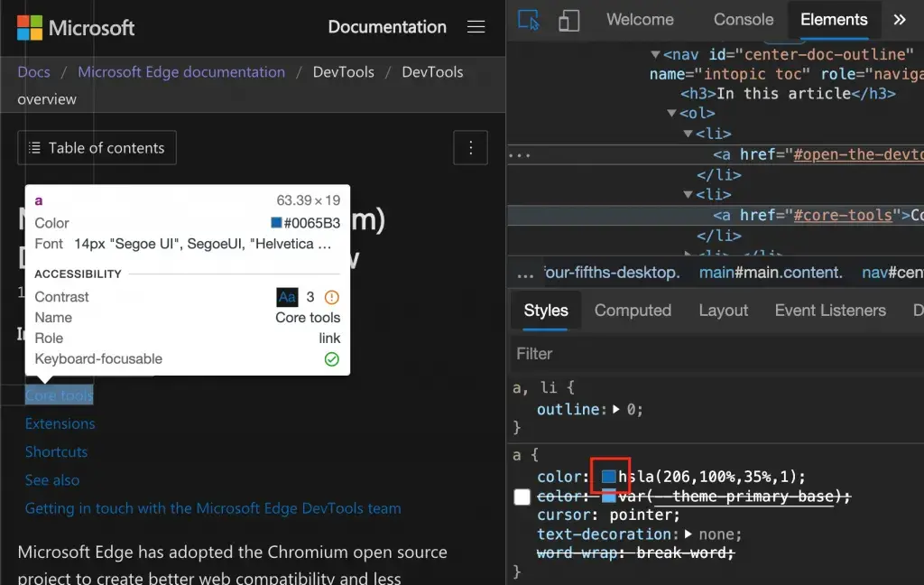This screenshot has height=585, width=924.
Task: Click the four-fifths-desktop breadcrumb item
Action: point(612,273)
